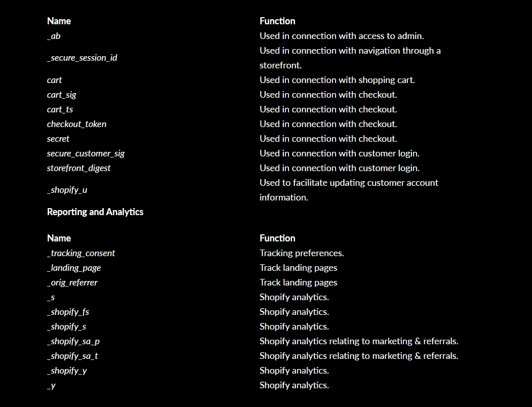Click the checkout_token cookie name
Viewport: 532px width, 407px height.
point(76,124)
